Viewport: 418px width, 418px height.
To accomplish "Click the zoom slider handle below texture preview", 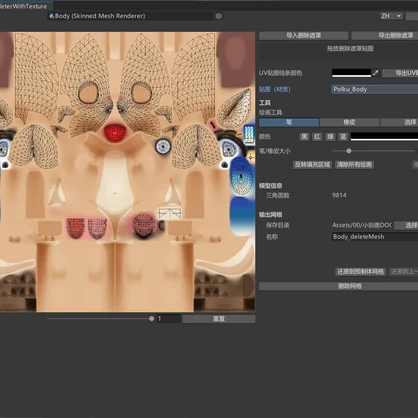I will coord(151,319).
